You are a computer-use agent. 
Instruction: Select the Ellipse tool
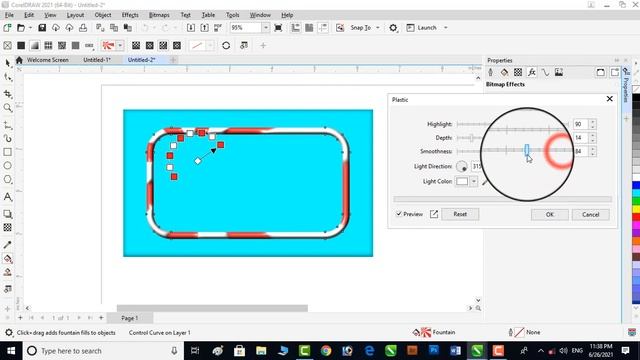click(x=7, y=165)
